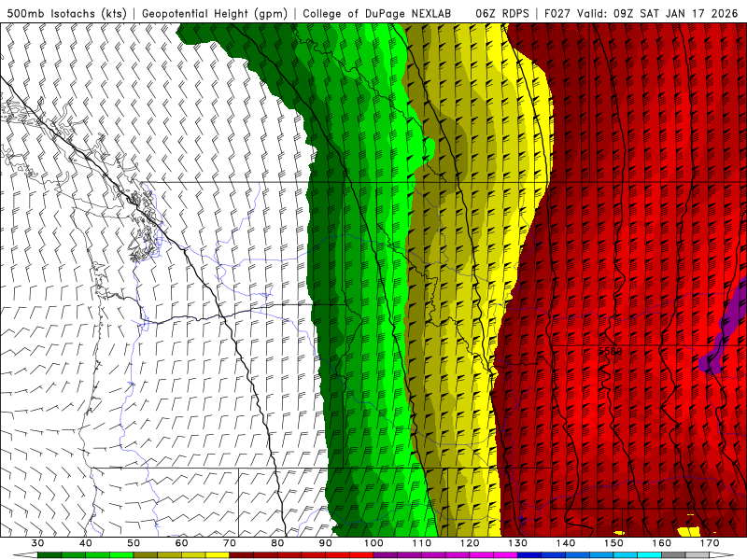Click the '06Z RDPS' model run label
The height and width of the screenshot is (560, 747).
[x=502, y=14]
